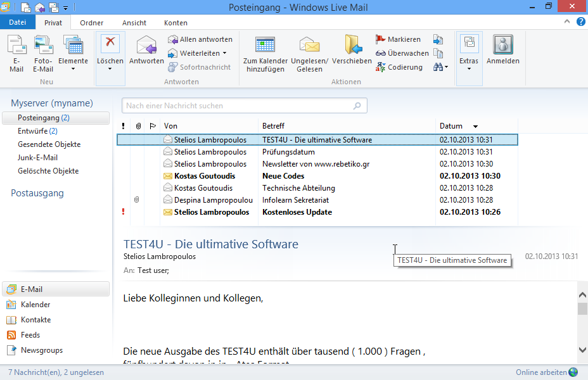Screen dimensions: 588x380
Task: Click the paperclip on Infolearn Sekretariat row
Action: [x=137, y=199]
